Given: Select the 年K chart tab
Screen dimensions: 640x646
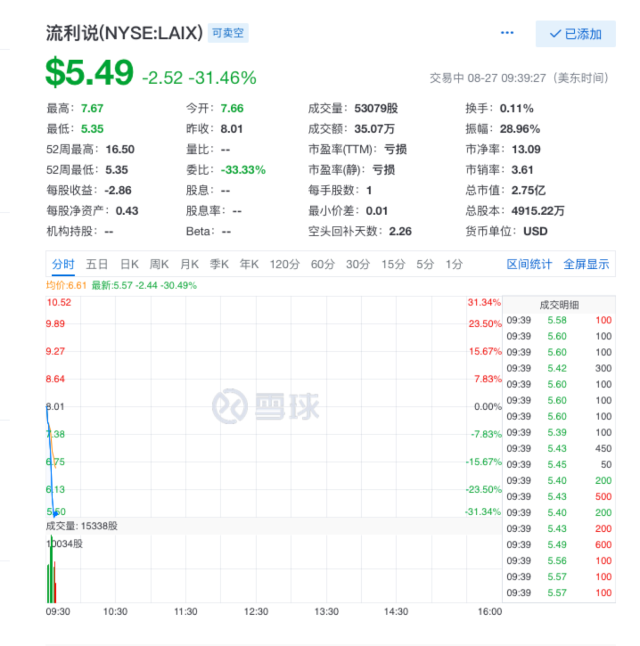Looking at the screenshot, I should 249,264.
